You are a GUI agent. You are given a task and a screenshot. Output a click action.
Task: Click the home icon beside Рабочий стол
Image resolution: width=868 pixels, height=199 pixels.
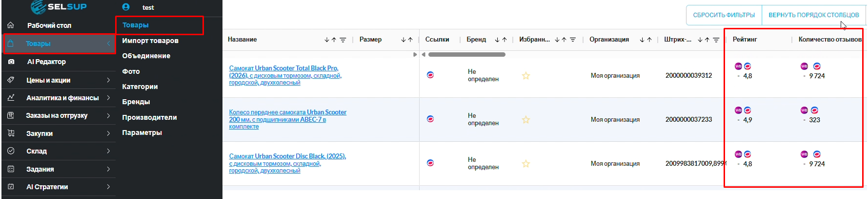click(x=11, y=25)
